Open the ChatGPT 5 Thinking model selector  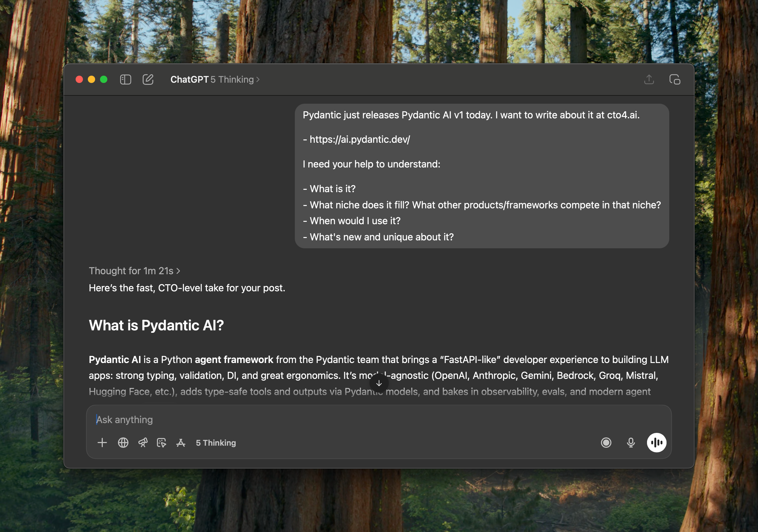[x=215, y=80]
